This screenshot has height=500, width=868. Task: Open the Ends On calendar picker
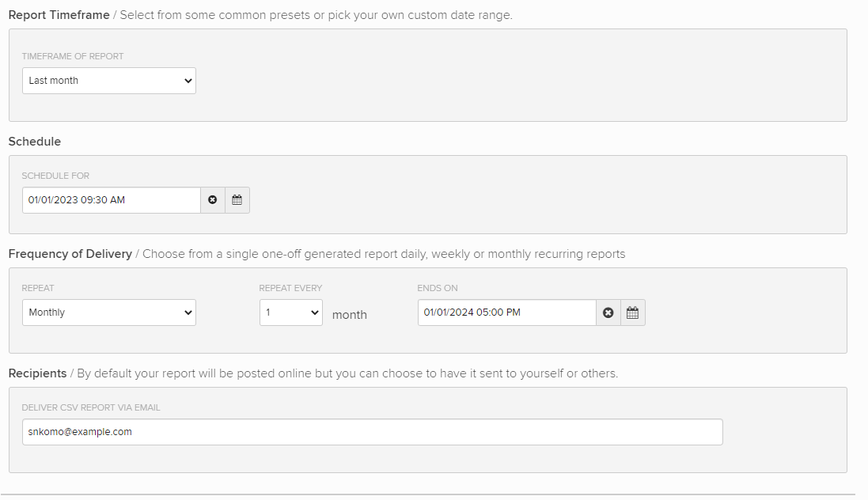632,312
